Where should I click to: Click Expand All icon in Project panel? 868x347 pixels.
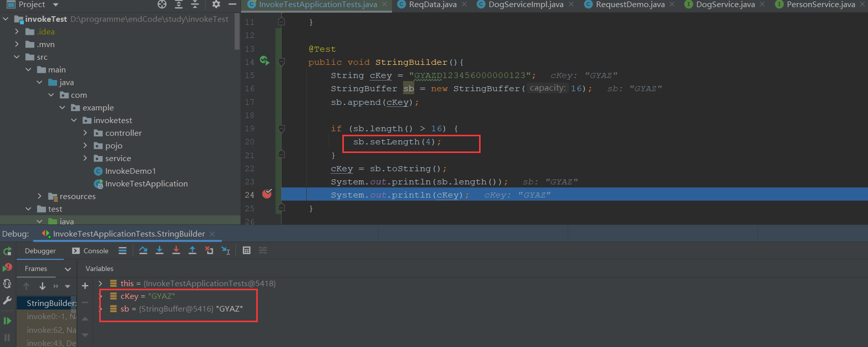[x=178, y=5]
